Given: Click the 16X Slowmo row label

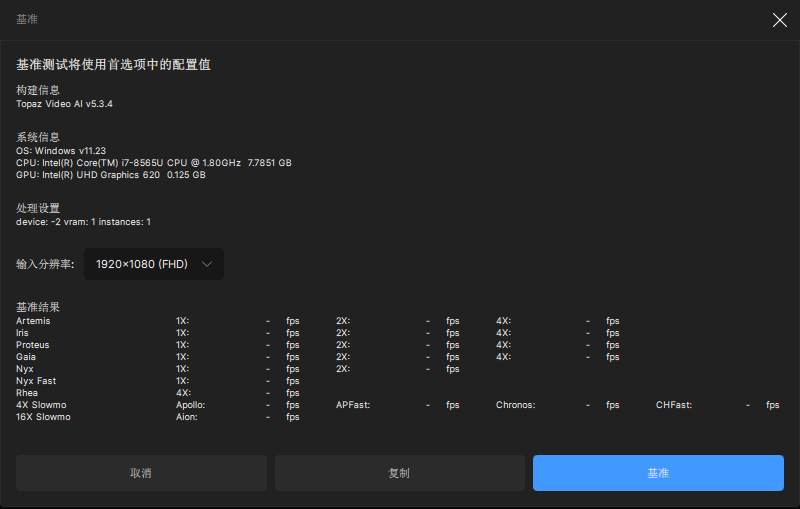Looking at the screenshot, I should (43, 417).
